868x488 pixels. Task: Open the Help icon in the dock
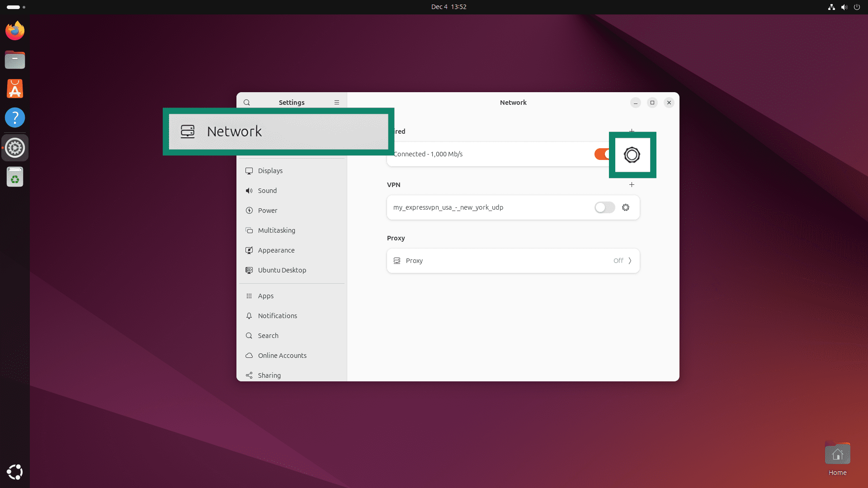(x=15, y=117)
